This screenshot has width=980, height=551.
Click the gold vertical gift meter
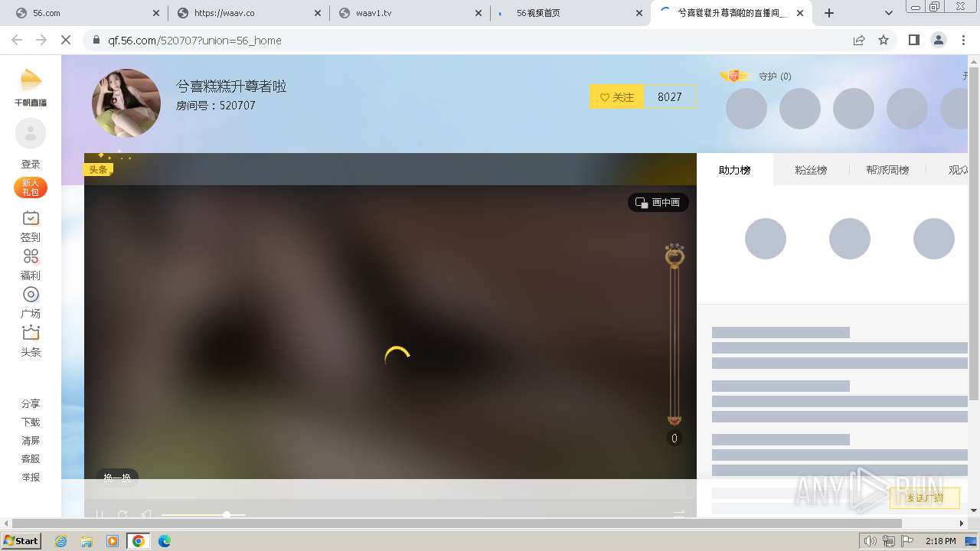coord(675,334)
